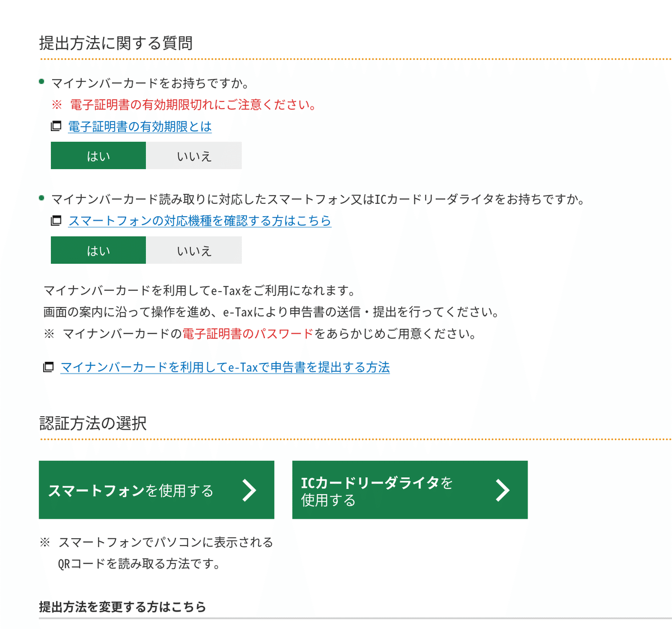Click the arrow chevron on ICカードリーダライタ button
This screenshot has height=629, width=672.
pyautogui.click(x=503, y=490)
